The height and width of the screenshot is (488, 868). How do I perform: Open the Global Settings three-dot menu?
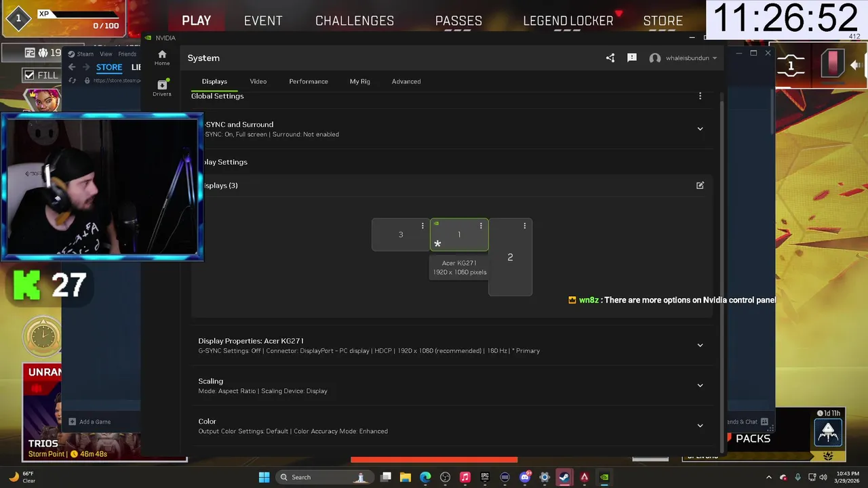tap(701, 96)
